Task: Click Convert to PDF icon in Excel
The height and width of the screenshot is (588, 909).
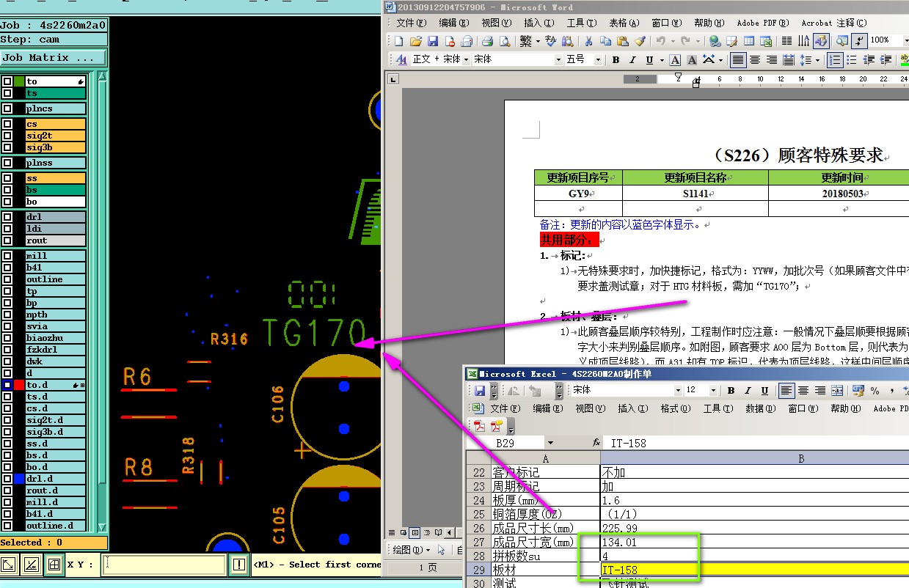Action: (480, 426)
